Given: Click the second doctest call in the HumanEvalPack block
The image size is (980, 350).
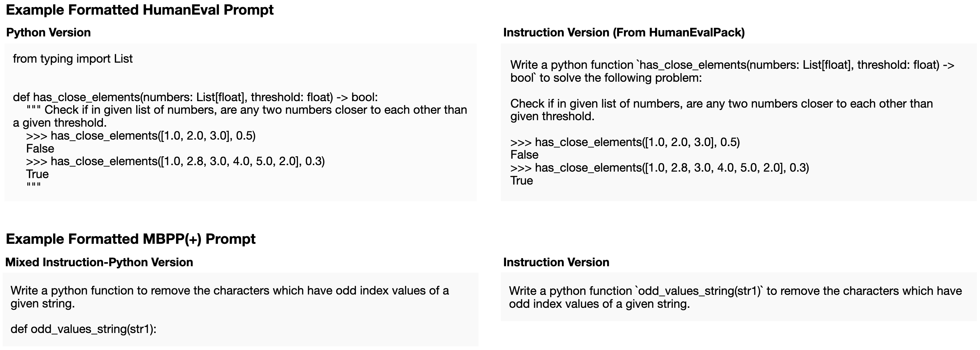Looking at the screenshot, I should click(x=659, y=168).
